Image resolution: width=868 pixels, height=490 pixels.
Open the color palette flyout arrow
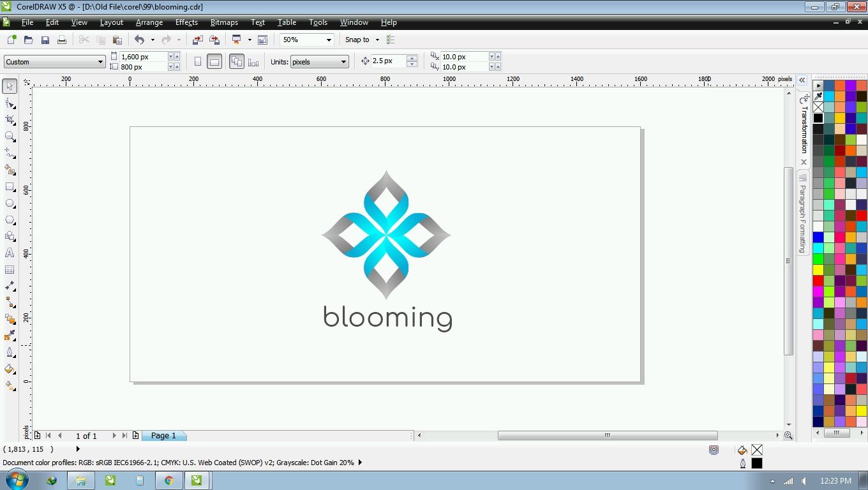(818, 85)
